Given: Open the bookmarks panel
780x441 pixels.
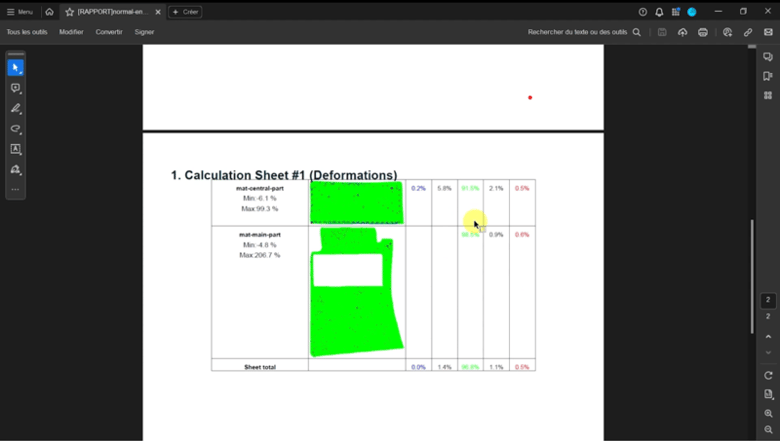Looking at the screenshot, I should point(768,76).
